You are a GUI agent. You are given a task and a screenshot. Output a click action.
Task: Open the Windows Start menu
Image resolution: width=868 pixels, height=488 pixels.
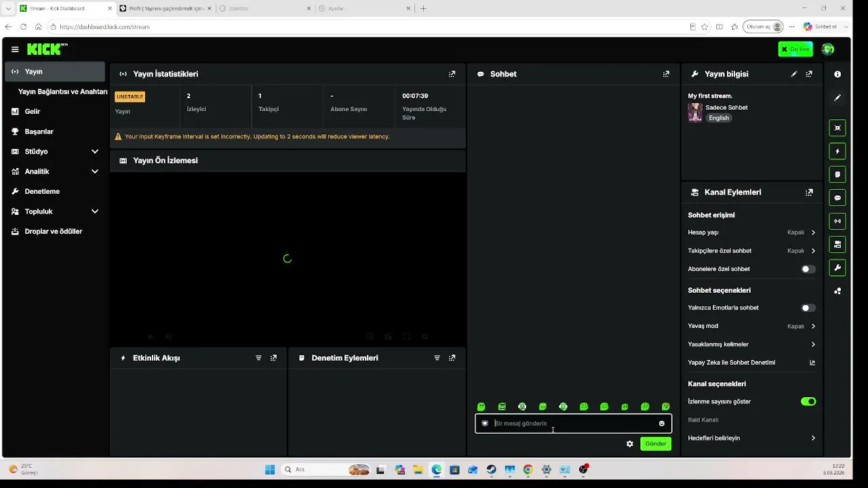[270, 469]
